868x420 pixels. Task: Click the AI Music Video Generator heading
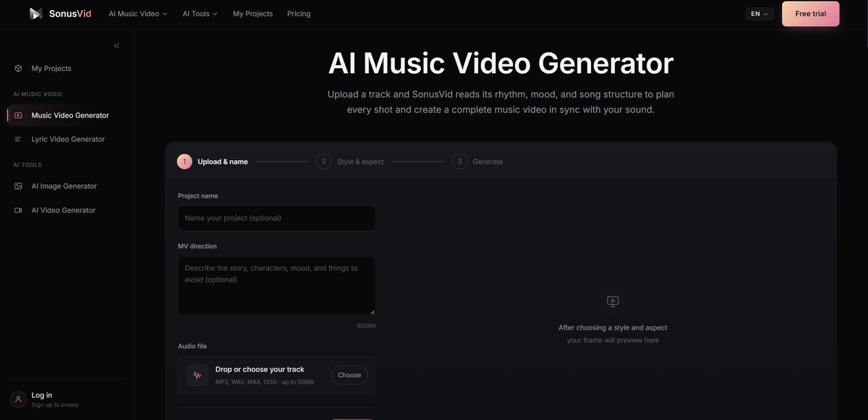pyautogui.click(x=501, y=64)
